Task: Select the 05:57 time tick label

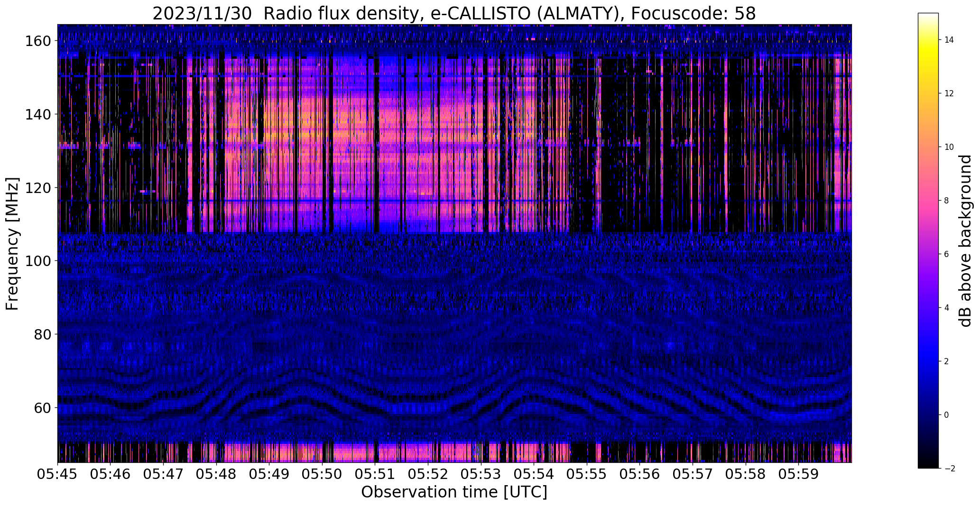Action: pos(693,474)
